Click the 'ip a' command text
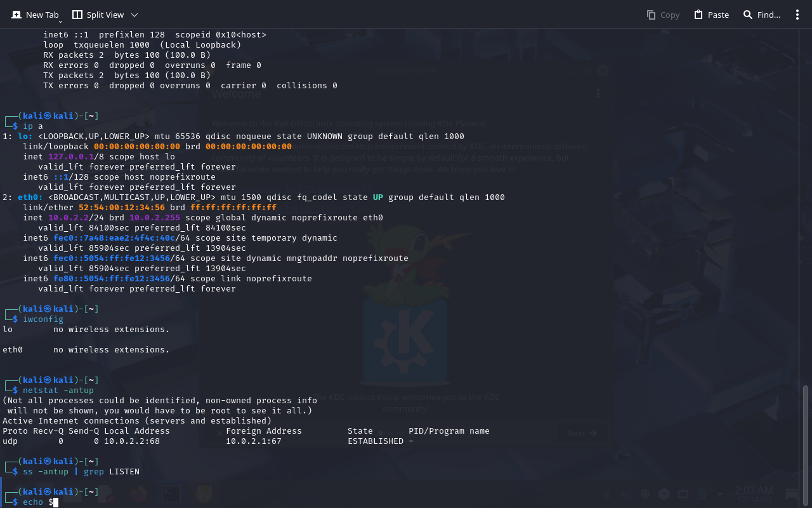This screenshot has width=812, height=508. click(x=33, y=126)
